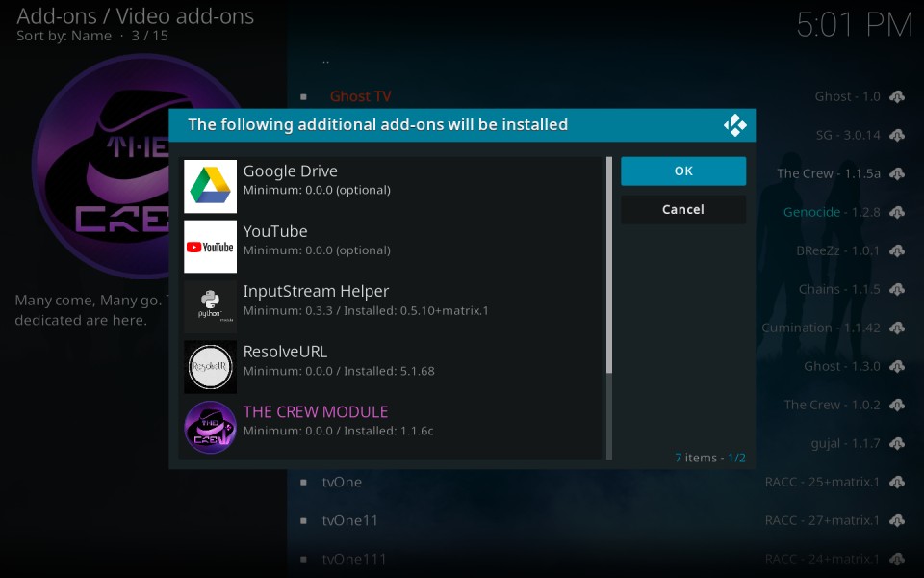924x578 pixels.
Task: Click the Google Drive add-on icon
Action: (x=211, y=186)
